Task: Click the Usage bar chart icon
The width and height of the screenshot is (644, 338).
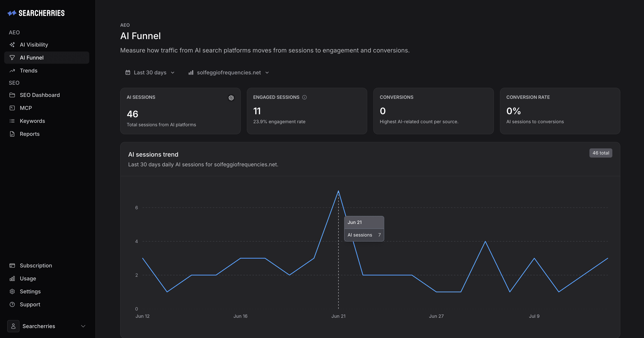Action: pos(12,278)
